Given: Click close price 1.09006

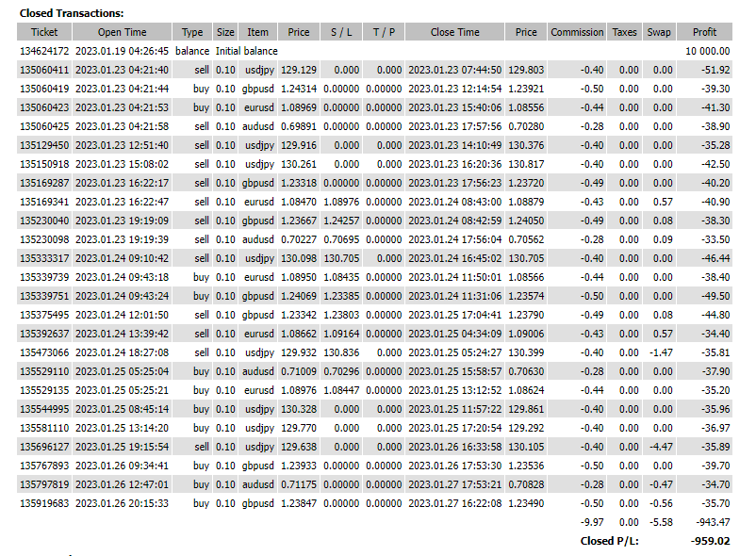Looking at the screenshot, I should click(x=526, y=334).
